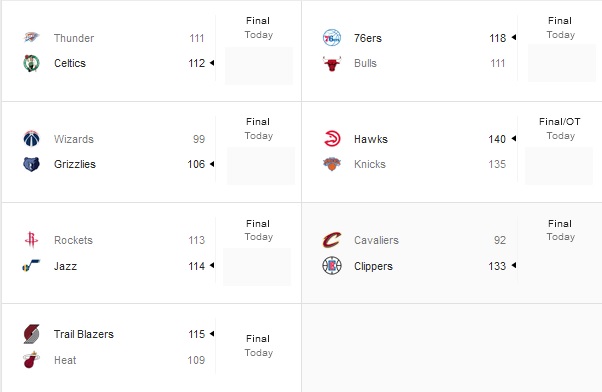Click the Heat flaming ball logo
Viewport: 602px width, 392px height.
click(31, 360)
